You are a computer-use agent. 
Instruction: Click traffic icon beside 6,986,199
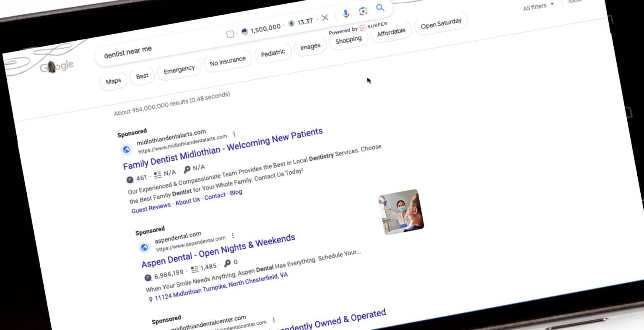(148, 278)
